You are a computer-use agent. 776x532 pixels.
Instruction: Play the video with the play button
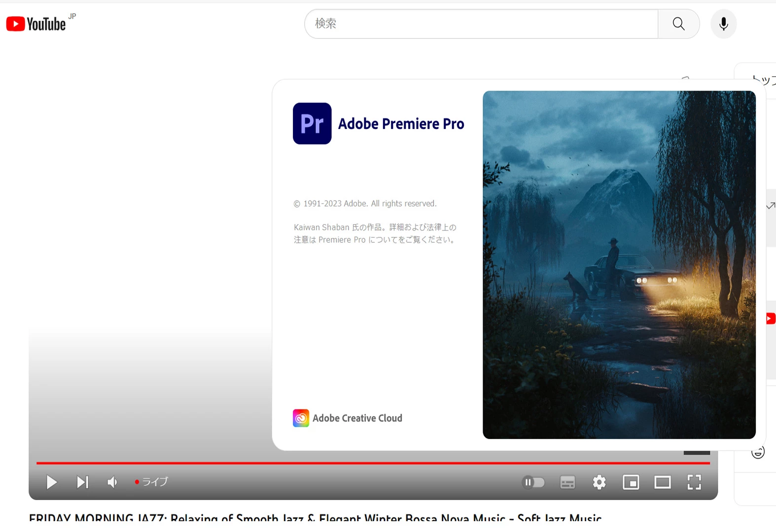pyautogui.click(x=51, y=482)
